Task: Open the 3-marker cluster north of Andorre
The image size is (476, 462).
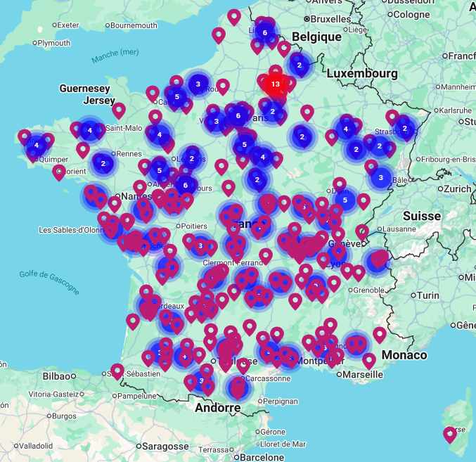Action: [201, 380]
